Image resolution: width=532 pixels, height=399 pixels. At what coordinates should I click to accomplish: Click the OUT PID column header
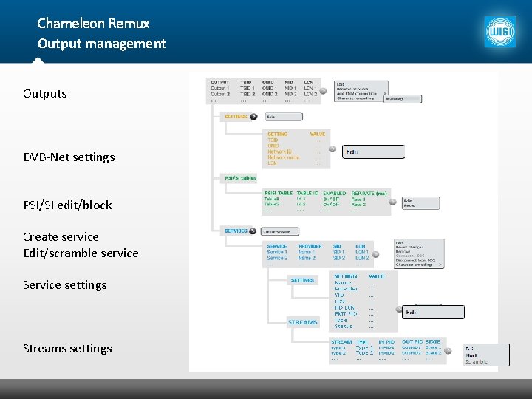pos(412,341)
